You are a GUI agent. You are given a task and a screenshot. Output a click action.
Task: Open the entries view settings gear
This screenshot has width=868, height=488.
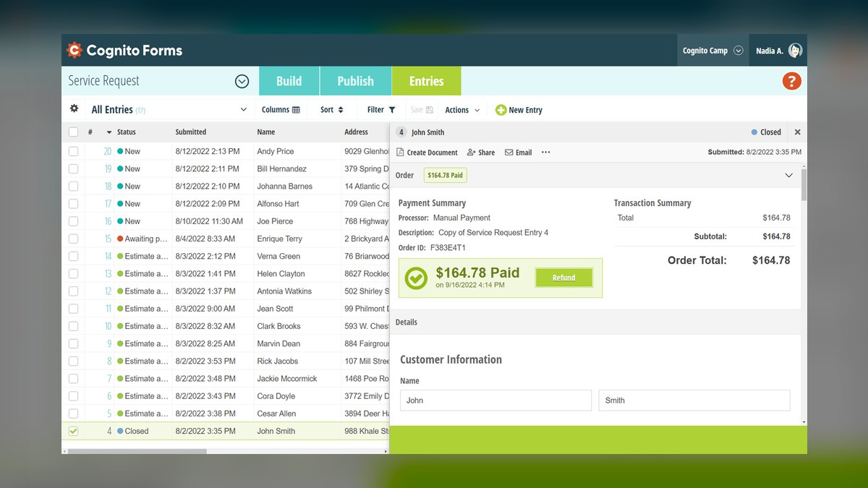click(x=74, y=108)
